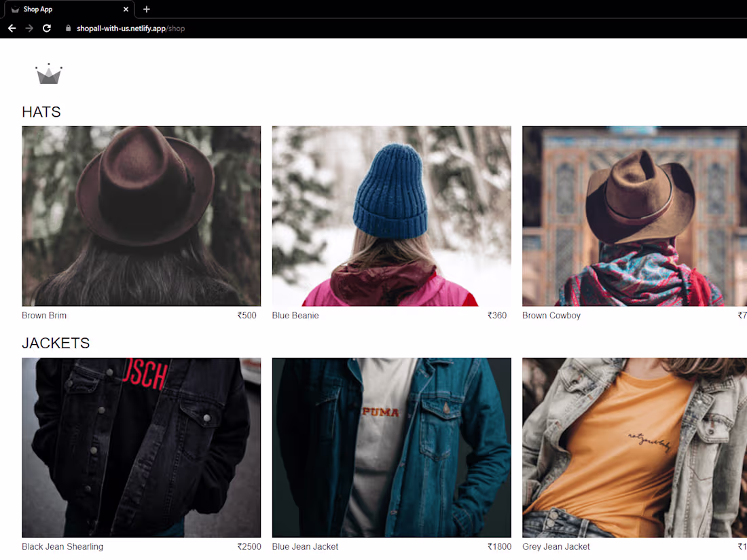Refresh the shop page
Image resolution: width=747 pixels, height=560 pixels.
(x=46, y=28)
